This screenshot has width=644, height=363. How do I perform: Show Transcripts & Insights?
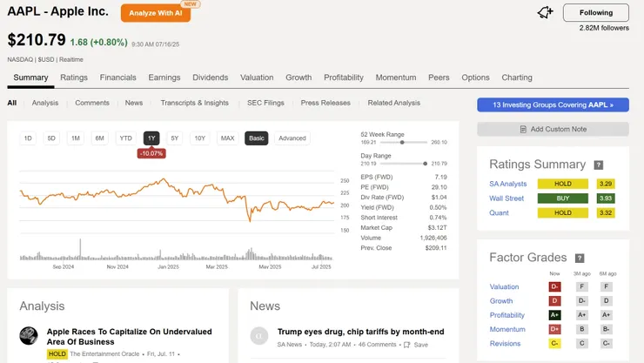coord(194,103)
